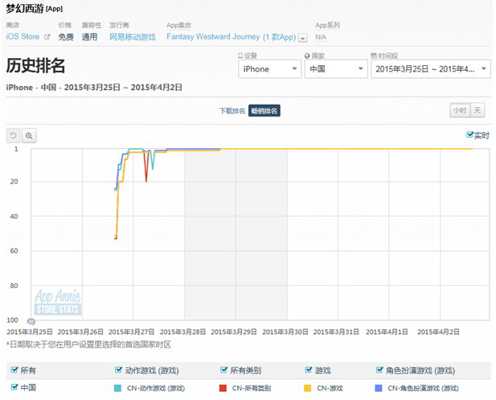Screen dimensions: 496x400
Task: Click the yellow CN-游戏 legend swatch
Action: (x=308, y=388)
